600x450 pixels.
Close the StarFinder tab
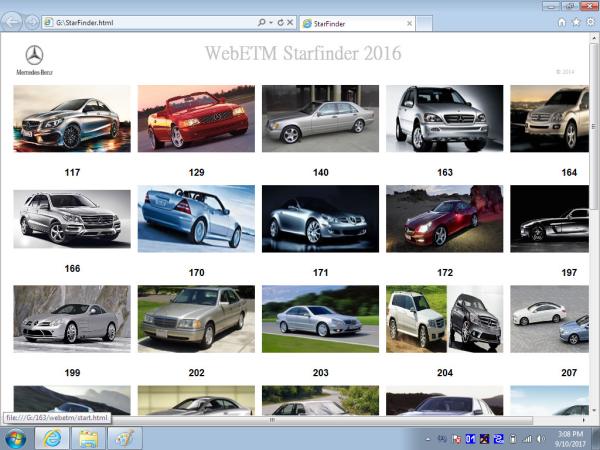[409, 23]
